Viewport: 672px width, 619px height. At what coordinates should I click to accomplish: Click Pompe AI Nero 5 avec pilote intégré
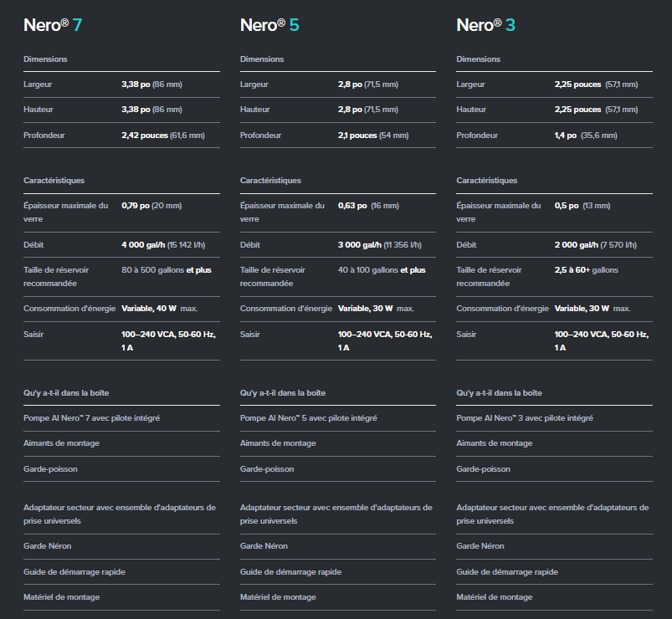click(x=309, y=418)
